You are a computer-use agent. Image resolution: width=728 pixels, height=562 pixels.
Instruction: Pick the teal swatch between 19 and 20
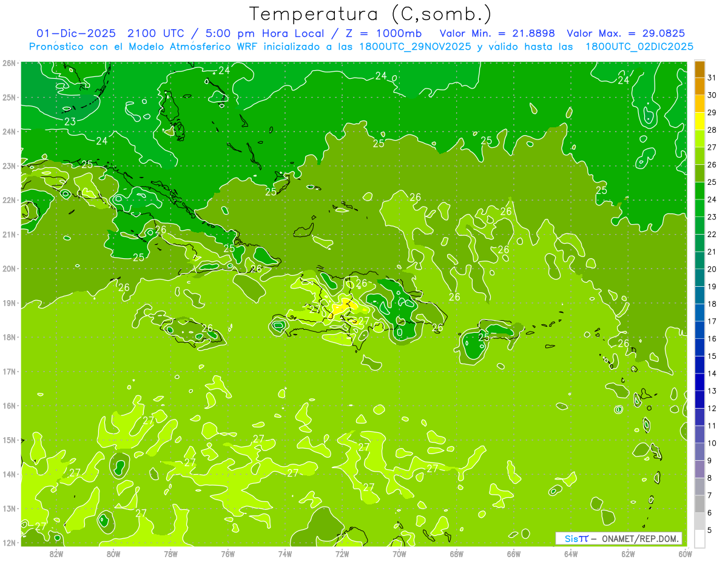tap(699, 278)
